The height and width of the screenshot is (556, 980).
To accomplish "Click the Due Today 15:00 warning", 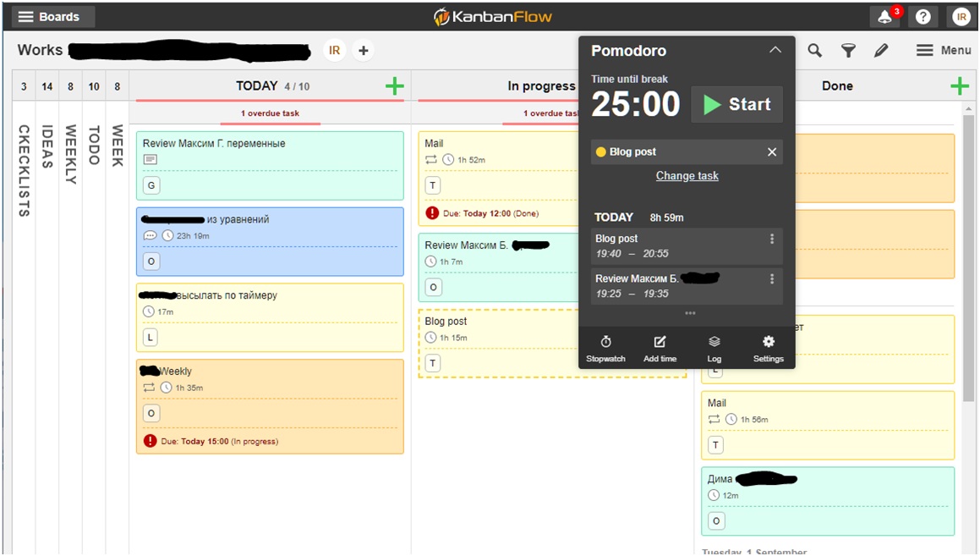I will coord(211,441).
